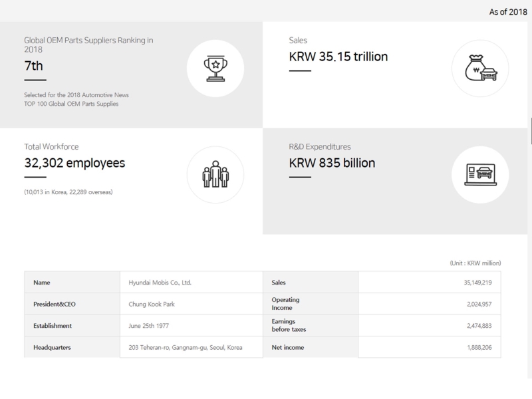Screen dimensions: 532x399
Task: Click the 'President&CEO' table header cell
Action: [x=72, y=304]
